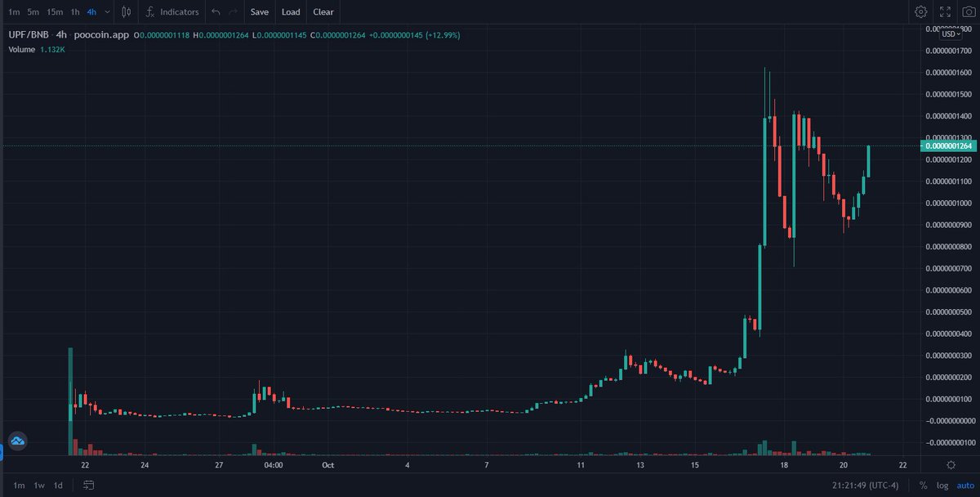Viewport: 980px width, 497px height.
Task: Set date range to 1w
Action: 39,486
